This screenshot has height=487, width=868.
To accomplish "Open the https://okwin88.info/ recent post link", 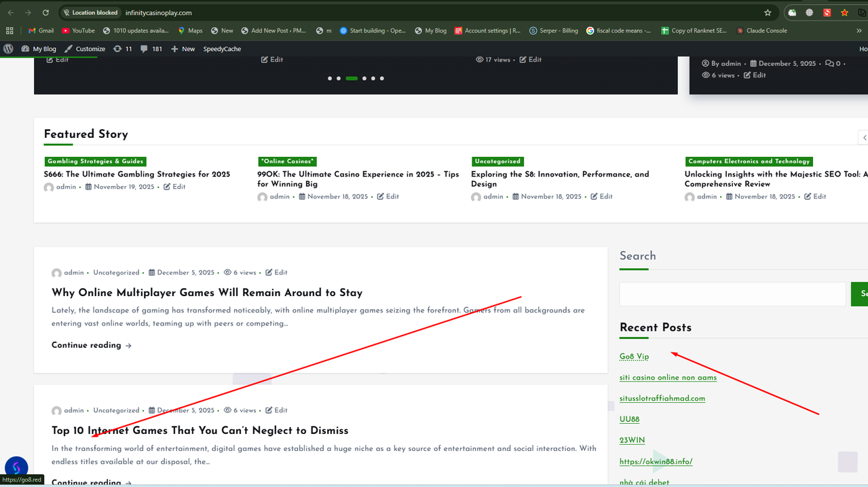I will [656, 462].
